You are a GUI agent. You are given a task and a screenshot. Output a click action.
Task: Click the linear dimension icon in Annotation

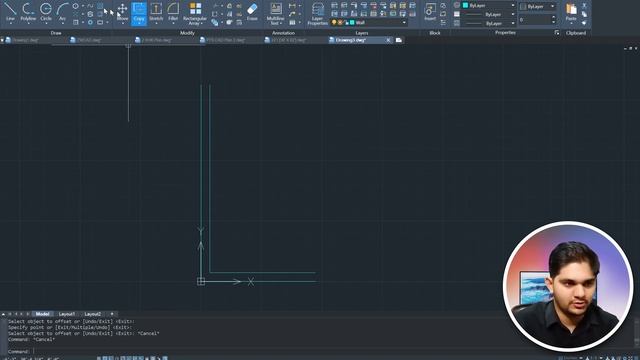tap(292, 6)
